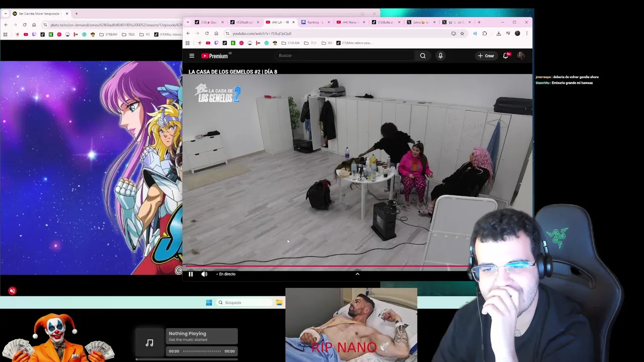Open File Explorer from taskbar
Screen dimensions: 644x362
point(279,302)
